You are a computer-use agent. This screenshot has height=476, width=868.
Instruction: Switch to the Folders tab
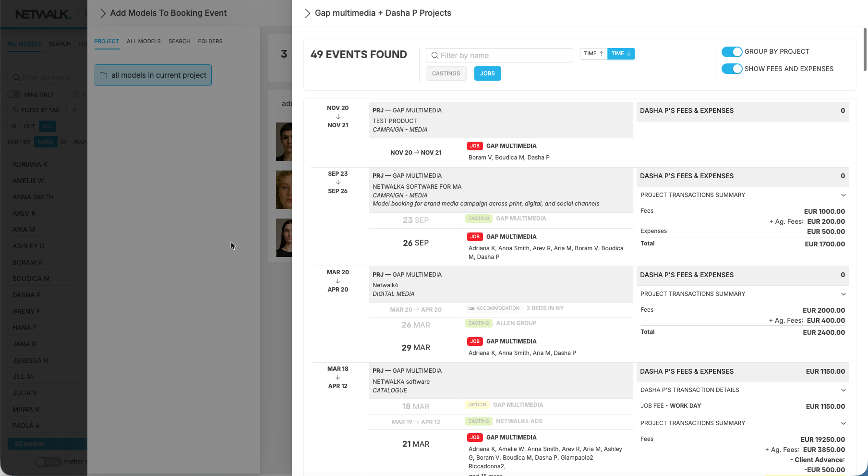[210, 41]
